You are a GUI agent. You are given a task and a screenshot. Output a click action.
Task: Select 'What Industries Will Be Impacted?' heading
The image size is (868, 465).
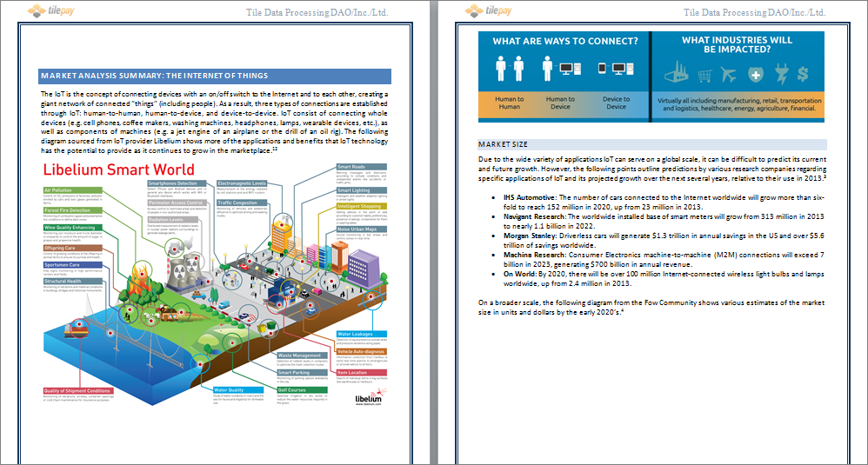737,45
